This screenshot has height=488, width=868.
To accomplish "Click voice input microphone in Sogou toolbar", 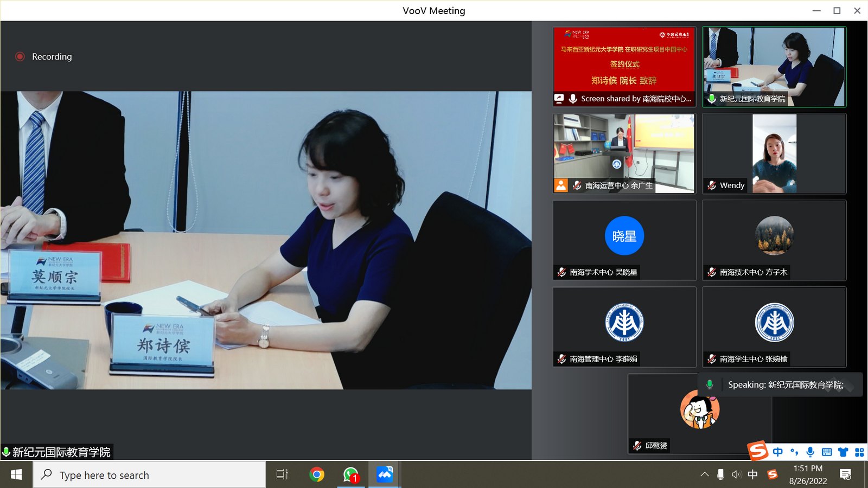I will 810,452.
